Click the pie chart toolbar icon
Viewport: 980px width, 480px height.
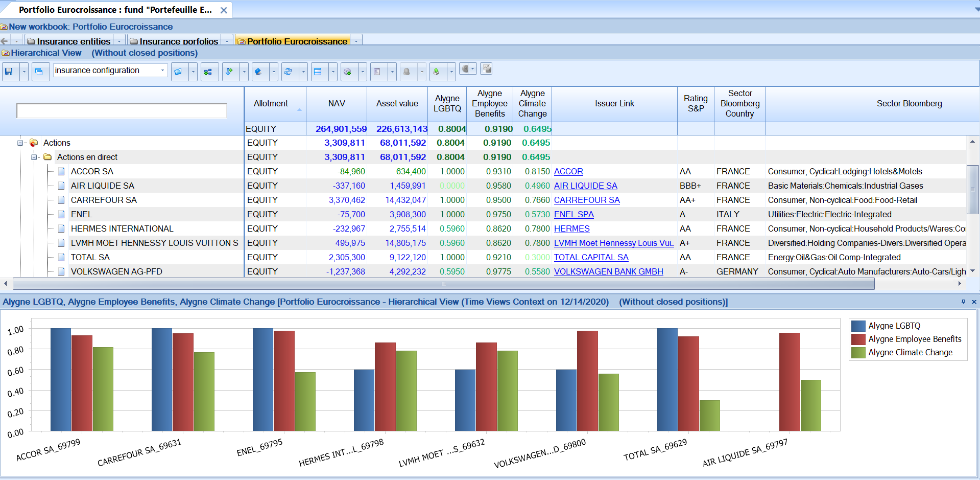click(465, 68)
